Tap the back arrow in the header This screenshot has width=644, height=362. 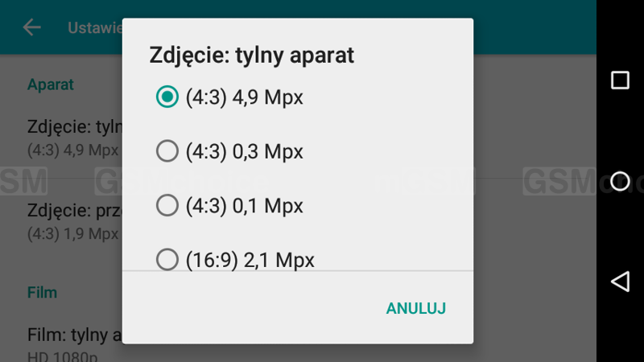point(32,27)
